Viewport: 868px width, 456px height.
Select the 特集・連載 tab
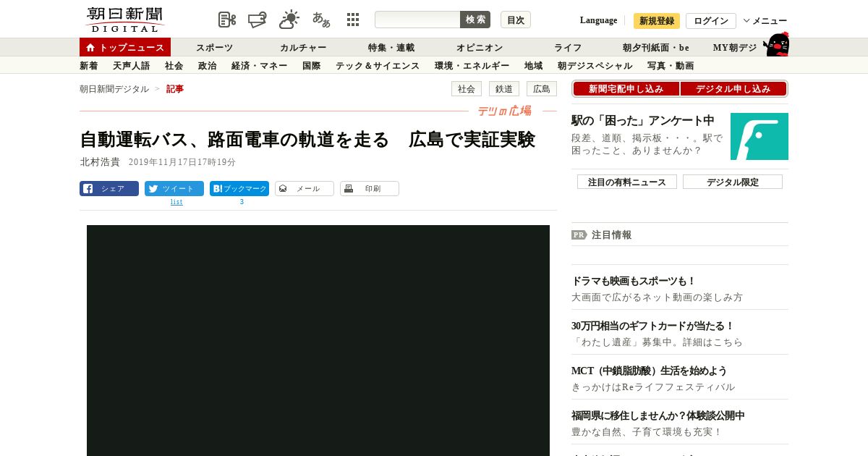(391, 47)
